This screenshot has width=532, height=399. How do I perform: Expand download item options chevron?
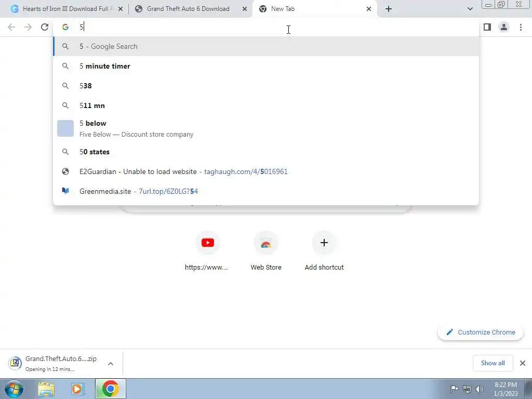[111, 363]
